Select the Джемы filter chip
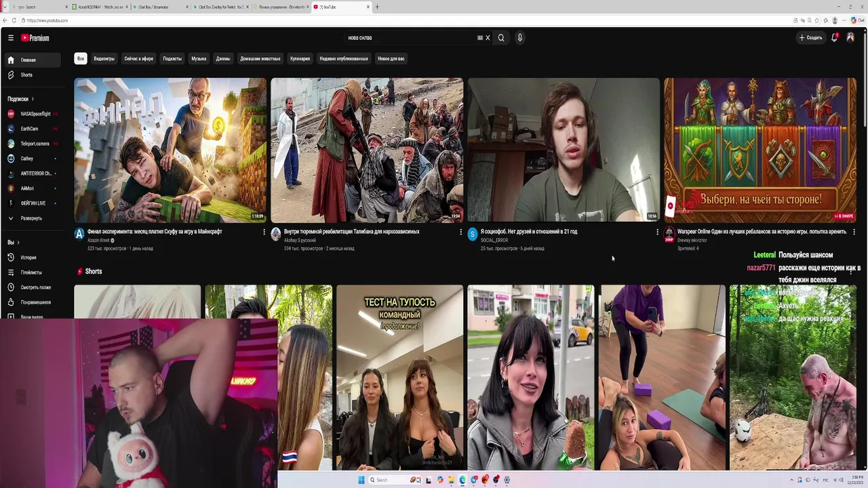This screenshot has width=868, height=488. coord(223,59)
